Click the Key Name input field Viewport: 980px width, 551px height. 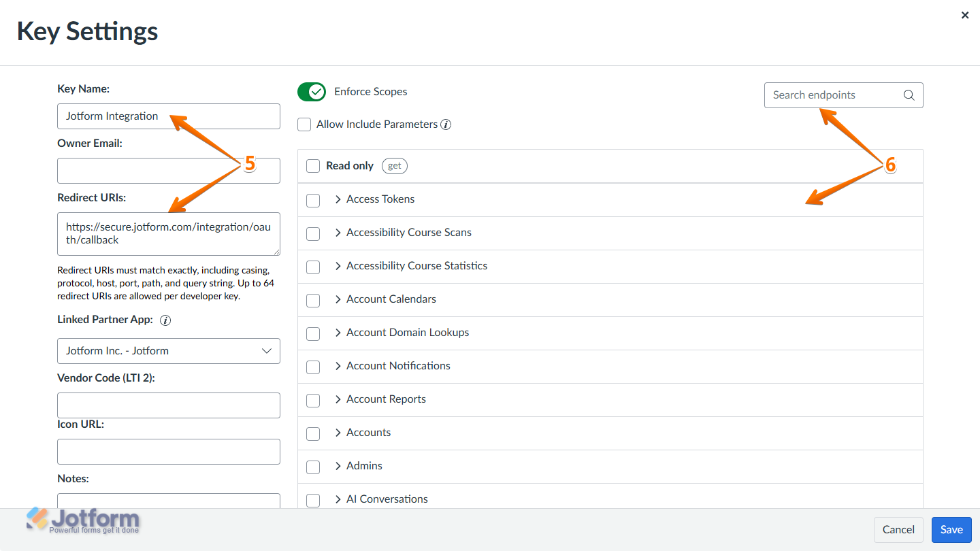click(x=169, y=116)
